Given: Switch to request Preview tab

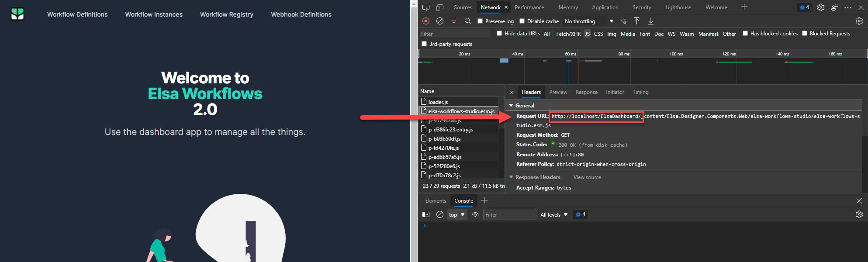Looking at the screenshot, I should pos(558,92).
